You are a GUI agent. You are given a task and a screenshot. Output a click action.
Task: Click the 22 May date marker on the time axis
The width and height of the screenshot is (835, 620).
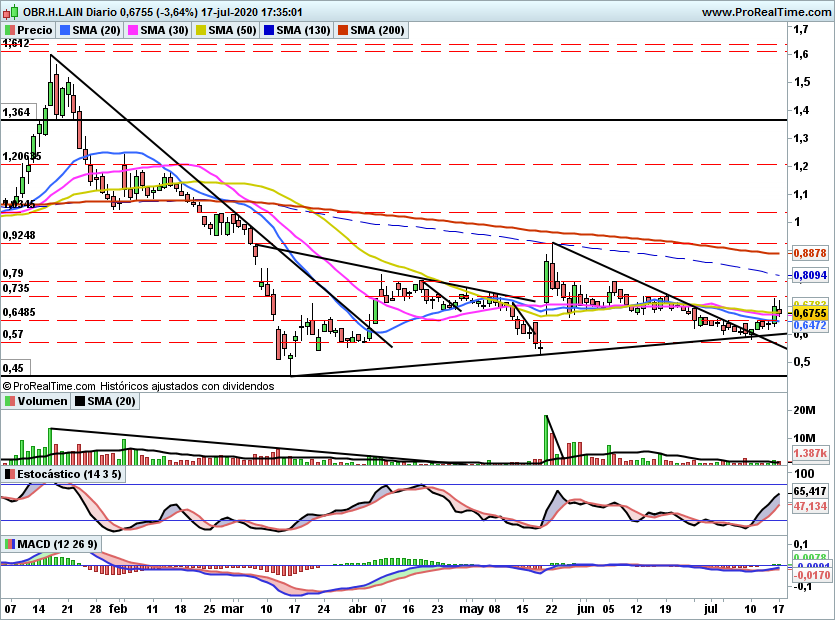pyautogui.click(x=551, y=609)
